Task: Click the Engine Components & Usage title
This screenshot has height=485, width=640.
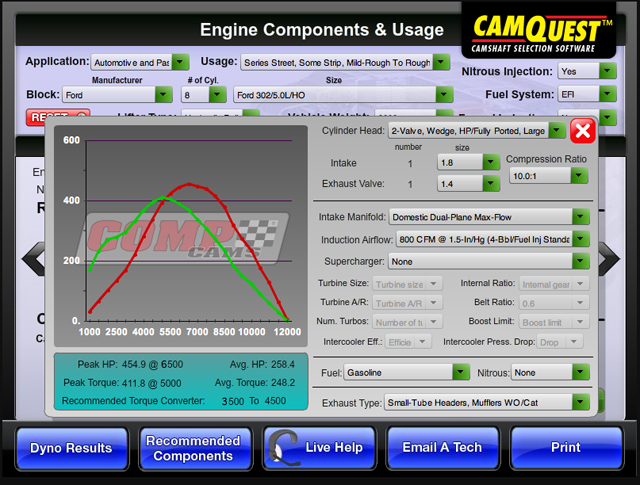Action: 322,30
